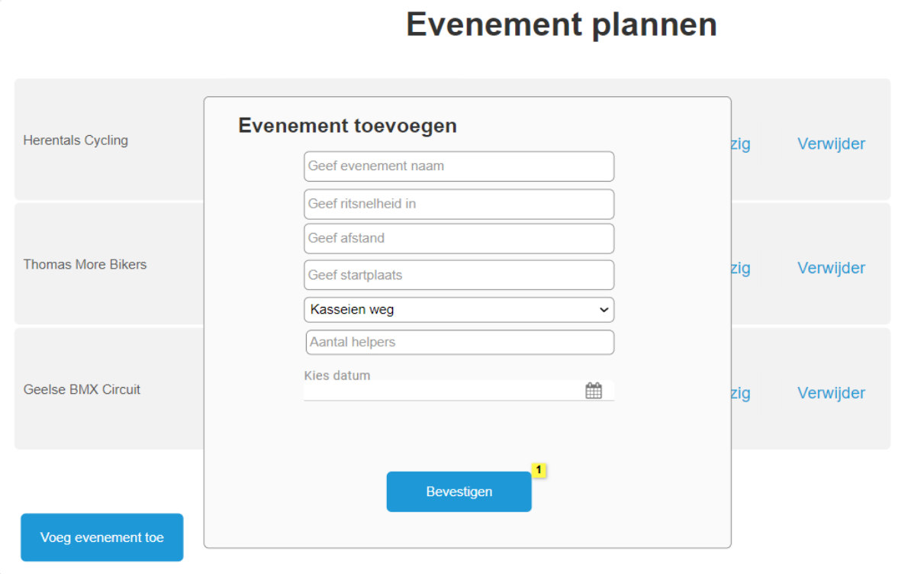Click the 'Geef startplaats' text field

[x=459, y=275]
